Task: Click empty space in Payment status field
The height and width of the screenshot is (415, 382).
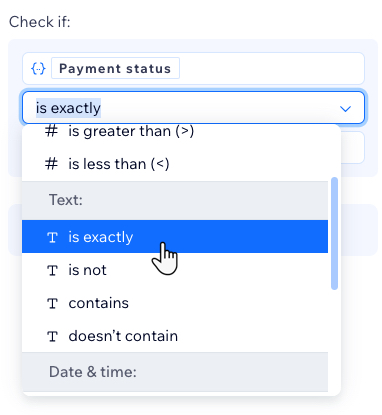Action: click(272, 68)
